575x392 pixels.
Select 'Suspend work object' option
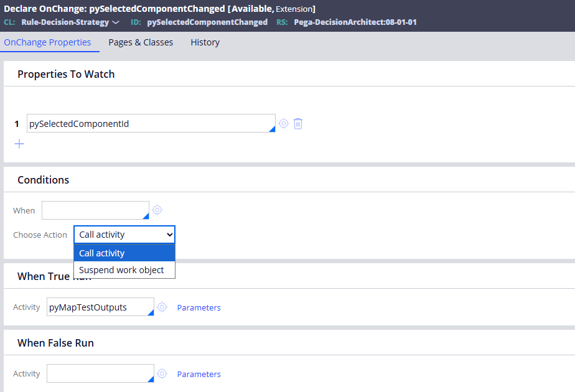point(124,270)
